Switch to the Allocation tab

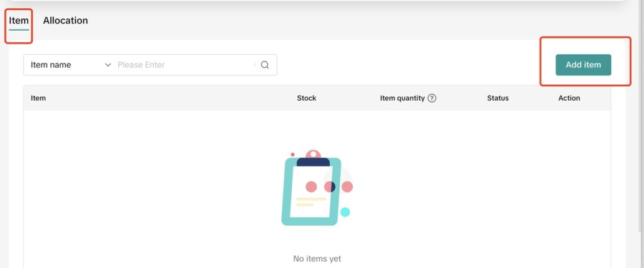(65, 21)
